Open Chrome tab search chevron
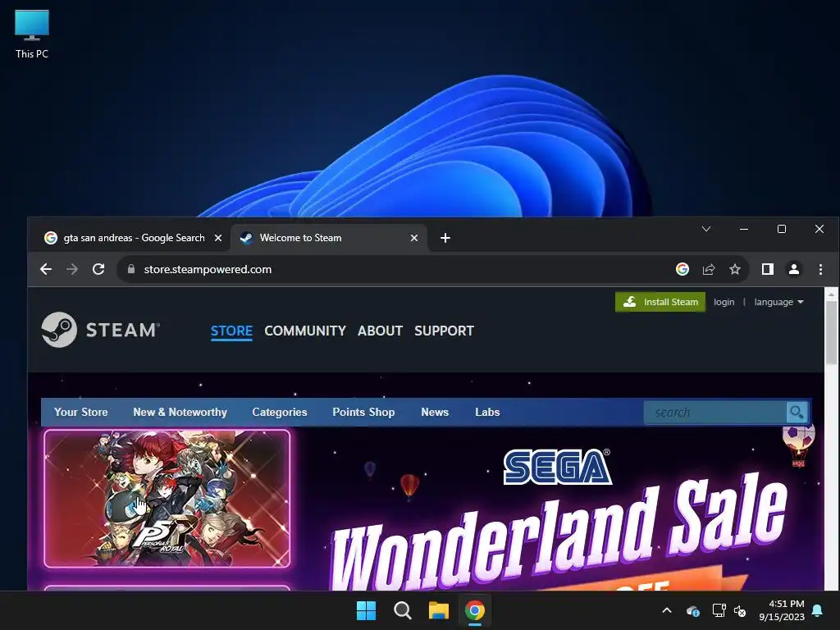Screen dimensions: 840x630 coord(706,229)
